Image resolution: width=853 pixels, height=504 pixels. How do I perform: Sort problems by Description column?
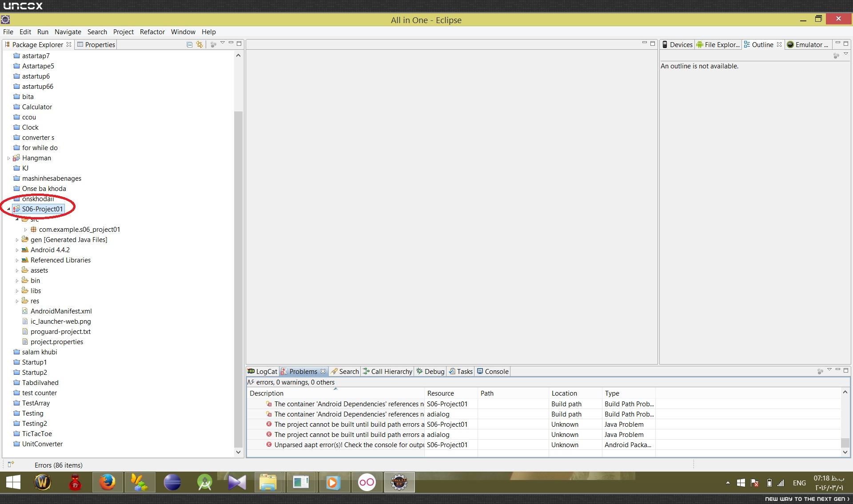click(335, 393)
